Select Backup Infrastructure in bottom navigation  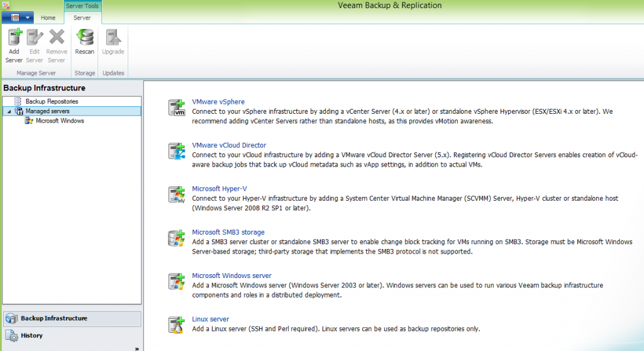[x=53, y=318]
